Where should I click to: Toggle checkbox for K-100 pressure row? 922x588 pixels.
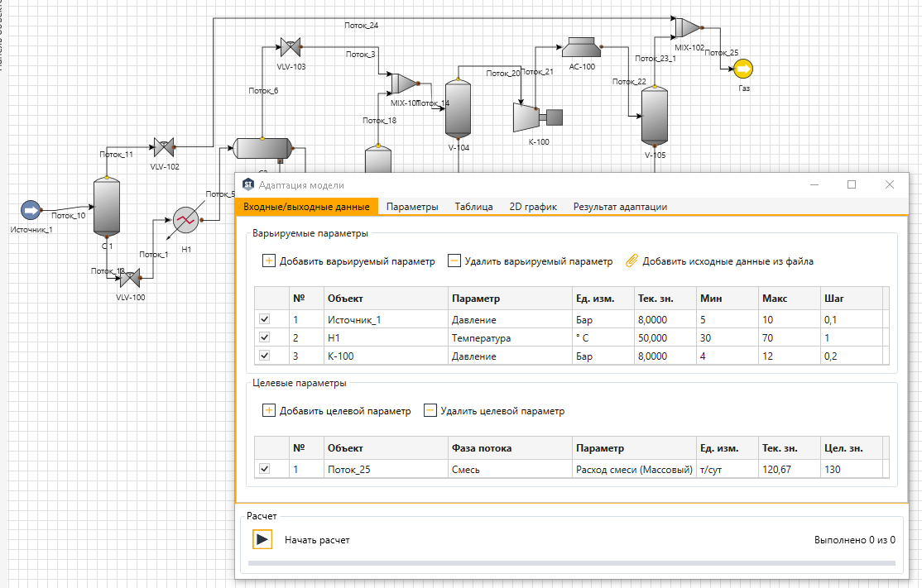point(265,356)
